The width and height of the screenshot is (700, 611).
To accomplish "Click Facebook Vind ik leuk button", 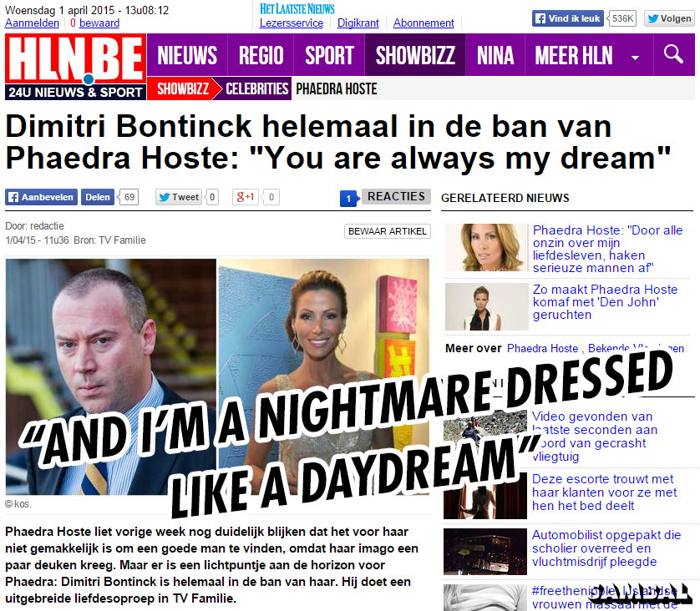I will pos(568,18).
